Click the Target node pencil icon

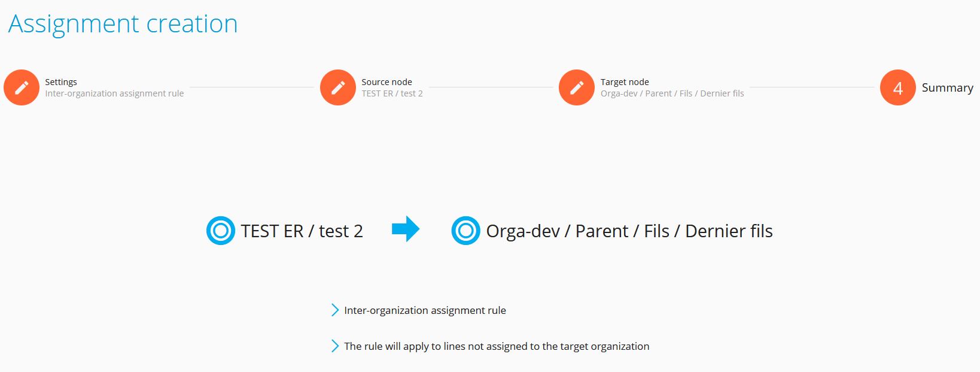(x=577, y=87)
